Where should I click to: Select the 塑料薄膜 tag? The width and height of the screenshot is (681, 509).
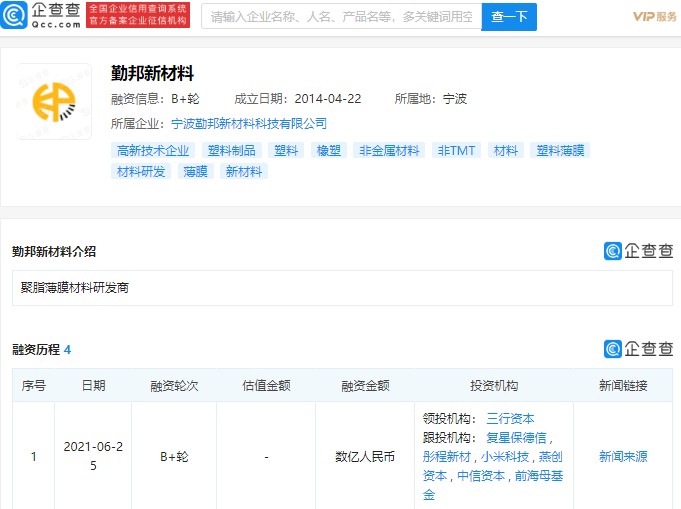click(560, 150)
